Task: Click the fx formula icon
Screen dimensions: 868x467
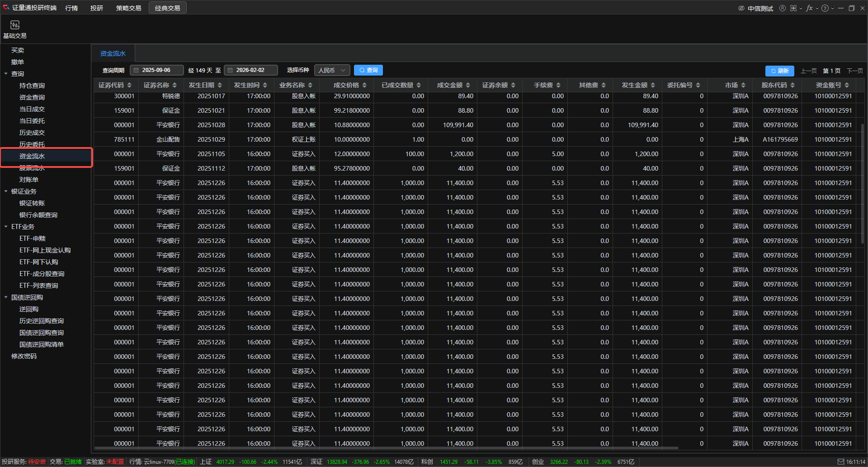Action: click(809, 8)
